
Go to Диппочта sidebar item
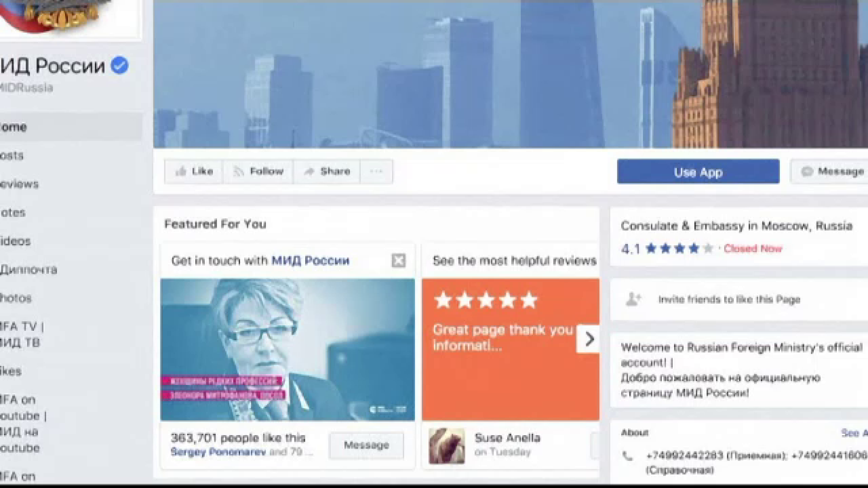tap(28, 270)
